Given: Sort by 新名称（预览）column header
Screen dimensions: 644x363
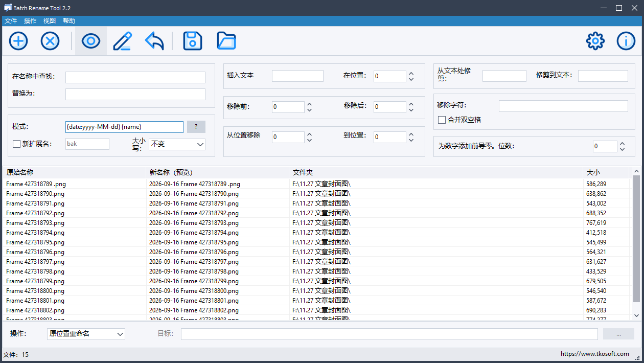Looking at the screenshot, I should tap(217, 172).
